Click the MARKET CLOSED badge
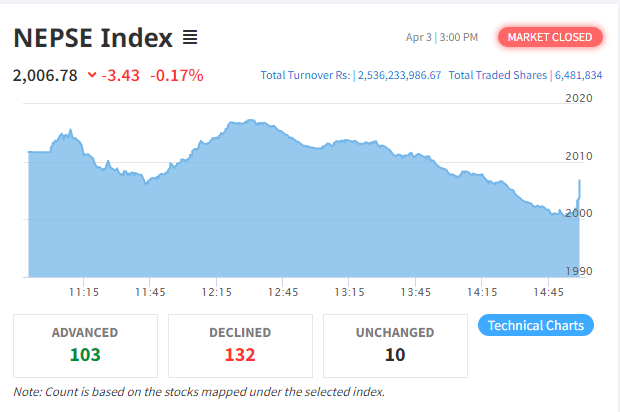This screenshot has height=412, width=620. [x=550, y=37]
